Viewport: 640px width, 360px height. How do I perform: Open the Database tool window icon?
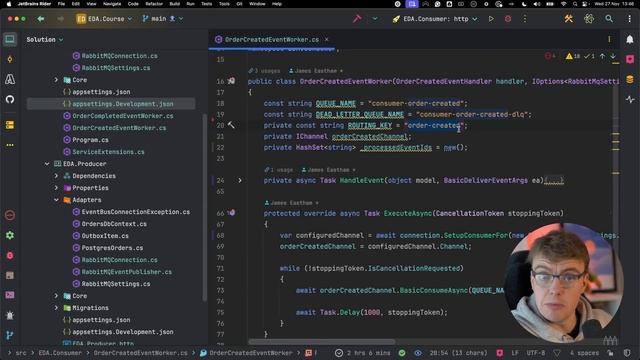pyautogui.click(x=630, y=79)
